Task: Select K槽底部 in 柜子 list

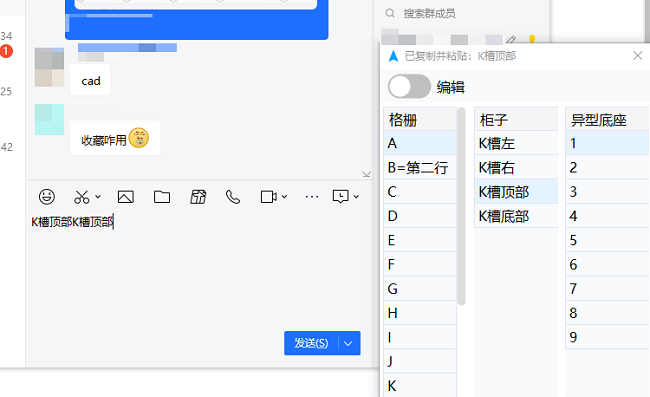Action: 516,216
